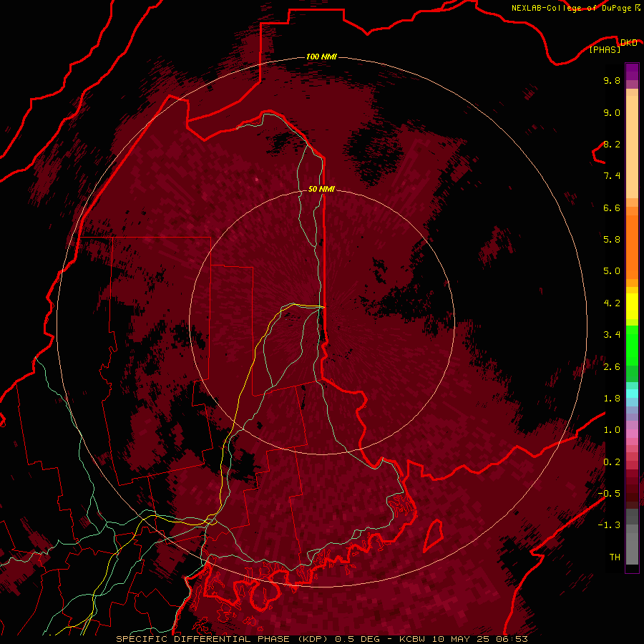The image size is (644, 644).
Task: Click the "[PHAS]" legend unit label
Action: [605, 50]
